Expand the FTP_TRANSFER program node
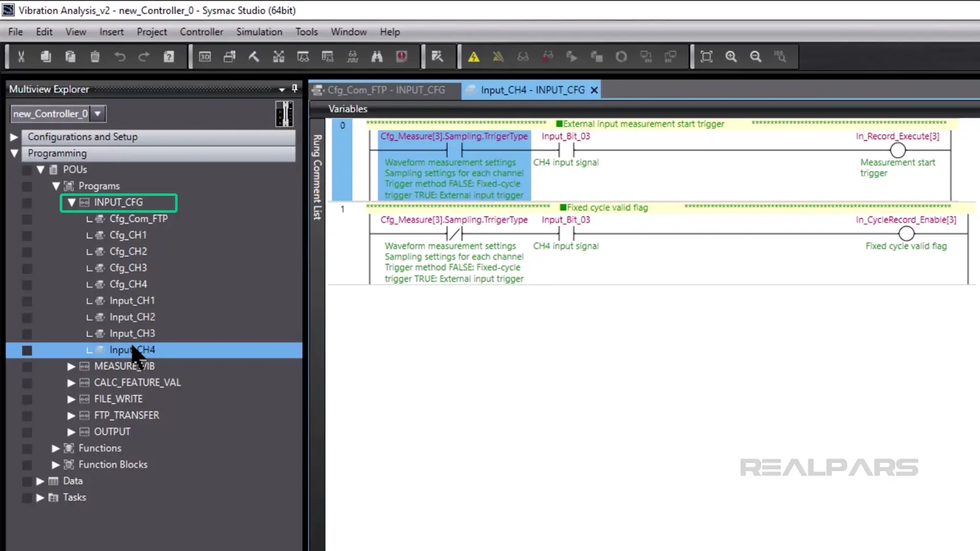This screenshot has width=980, height=551. 71,415
